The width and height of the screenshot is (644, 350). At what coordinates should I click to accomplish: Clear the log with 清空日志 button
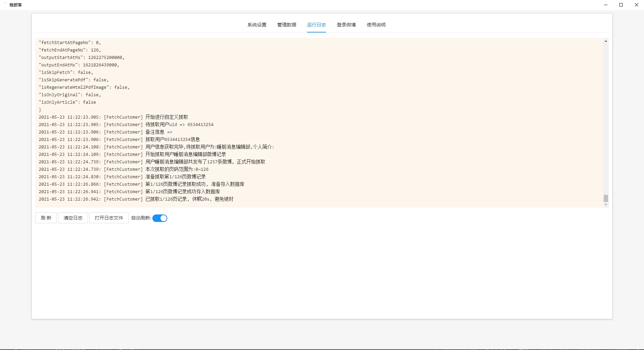(72, 218)
